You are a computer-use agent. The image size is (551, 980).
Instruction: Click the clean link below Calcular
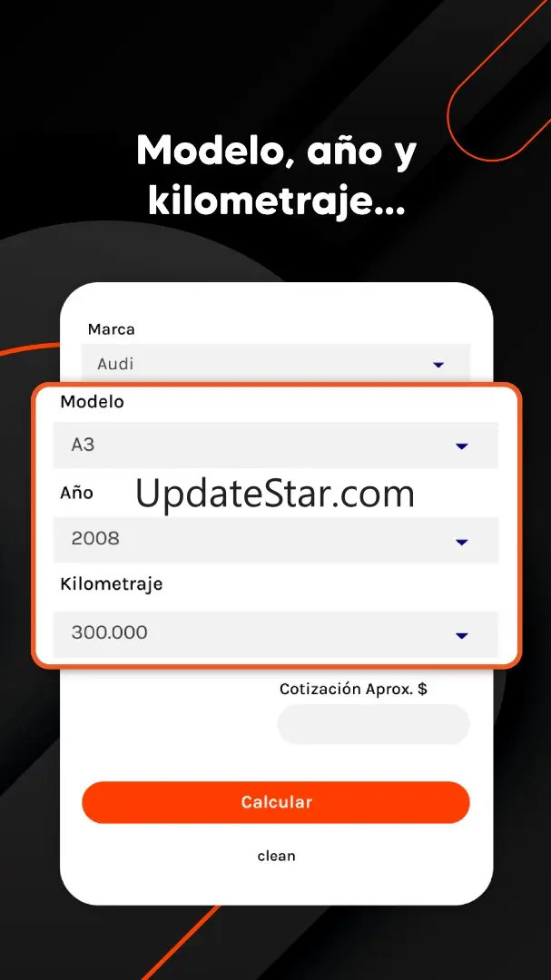coord(277,856)
